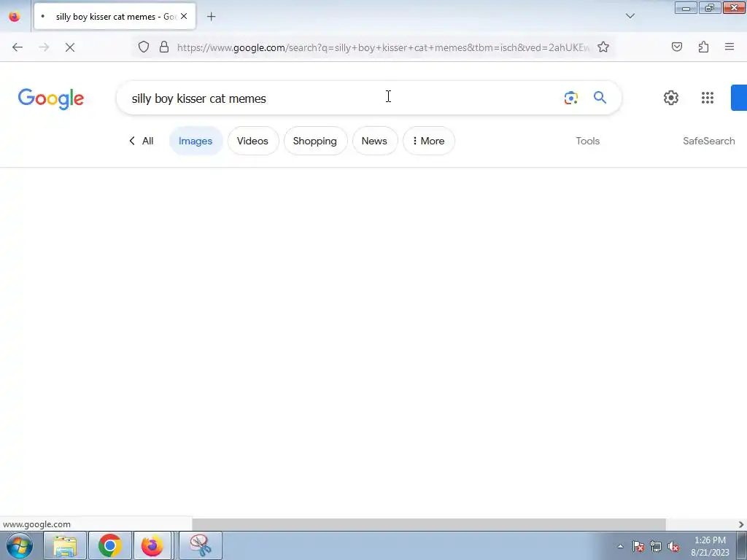
Task: Open muted volume tray icon
Action: (x=673, y=546)
